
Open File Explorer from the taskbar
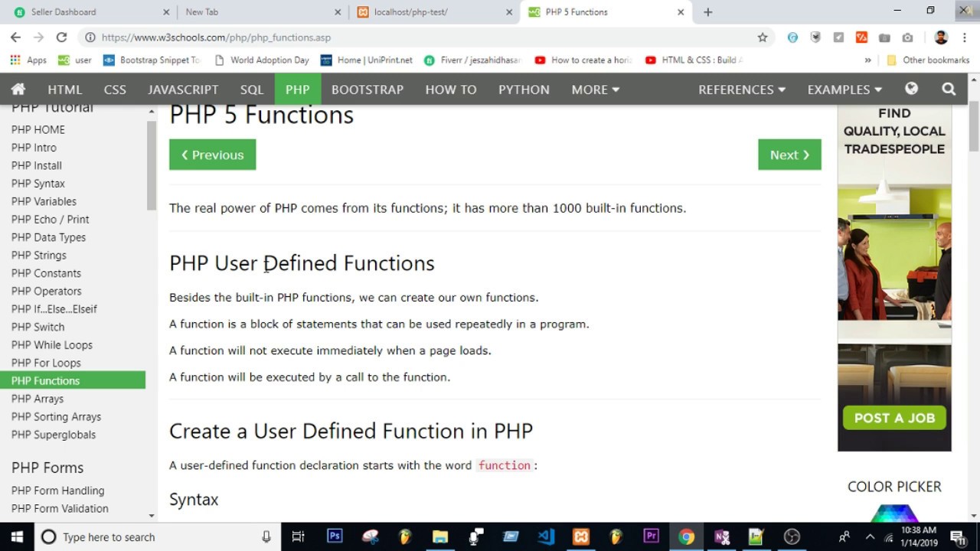pyautogui.click(x=440, y=536)
